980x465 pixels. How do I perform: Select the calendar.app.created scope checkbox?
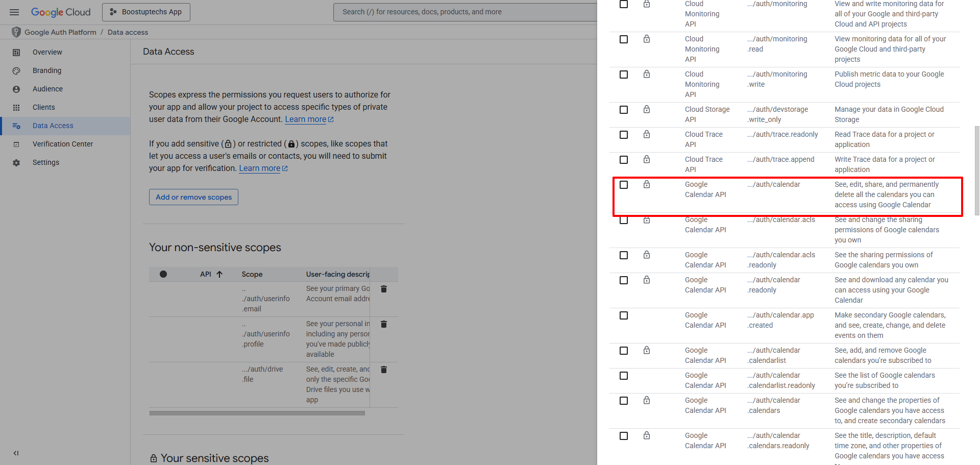[624, 315]
